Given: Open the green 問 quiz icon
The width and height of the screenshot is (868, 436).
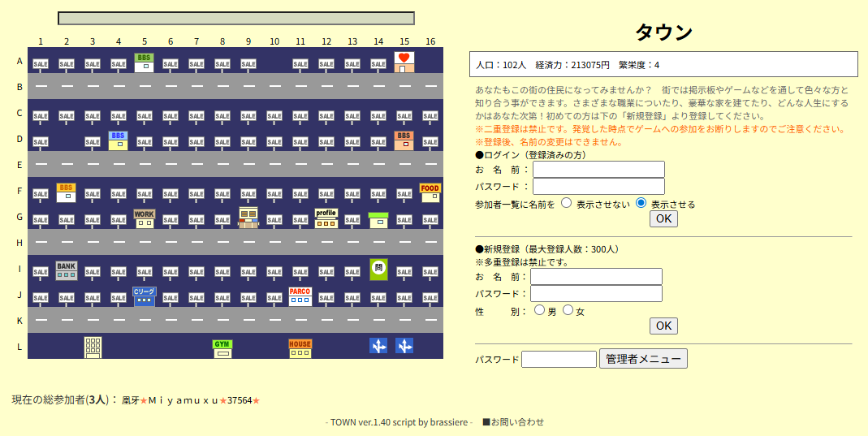Looking at the screenshot, I should point(378,270).
